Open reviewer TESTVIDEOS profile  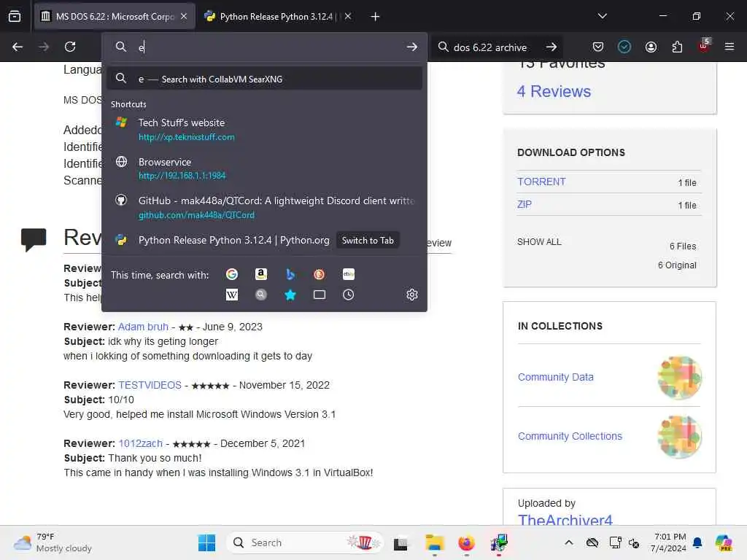pyautogui.click(x=150, y=385)
